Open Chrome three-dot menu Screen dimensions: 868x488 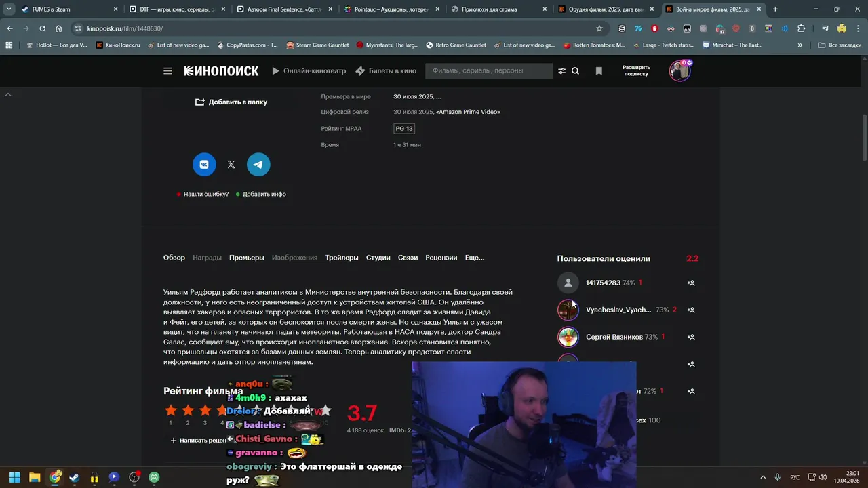(857, 28)
